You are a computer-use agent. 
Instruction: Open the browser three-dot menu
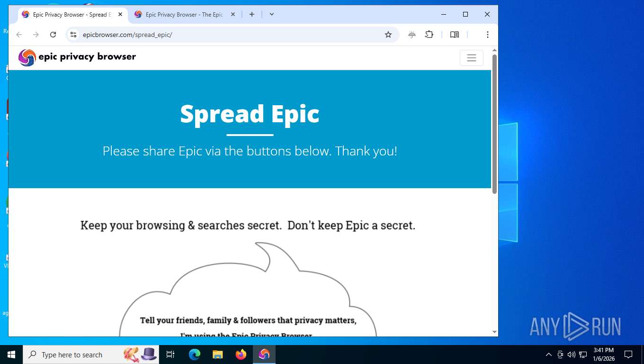tap(487, 35)
